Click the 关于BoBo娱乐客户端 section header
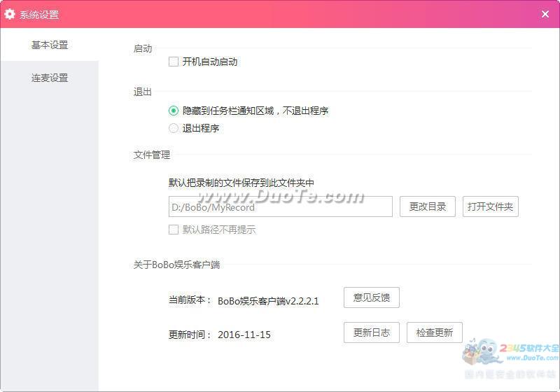 click(178, 265)
